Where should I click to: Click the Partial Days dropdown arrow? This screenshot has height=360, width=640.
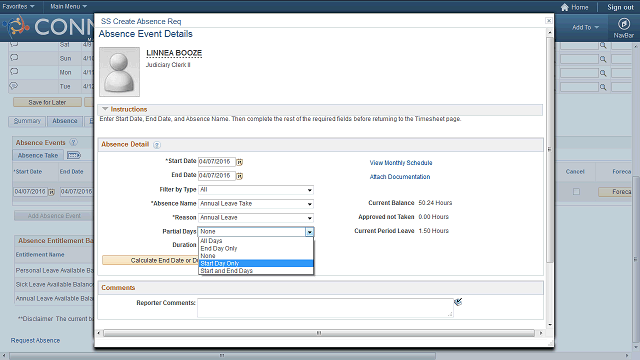(x=310, y=232)
